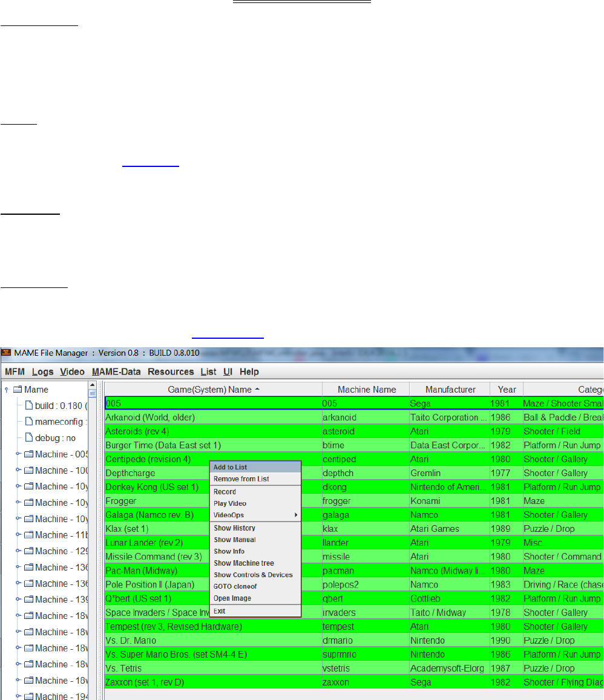Choose Show Machine tree in context menu

tap(255, 563)
